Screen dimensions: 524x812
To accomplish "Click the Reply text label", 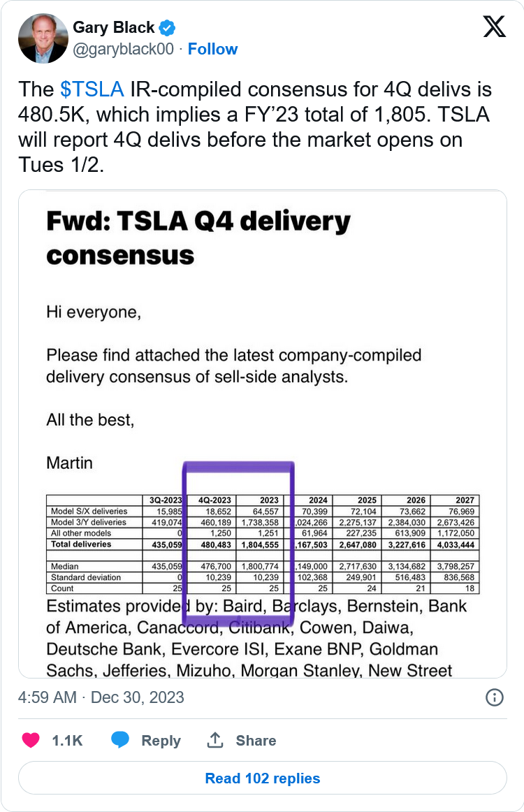I will pos(161,741).
